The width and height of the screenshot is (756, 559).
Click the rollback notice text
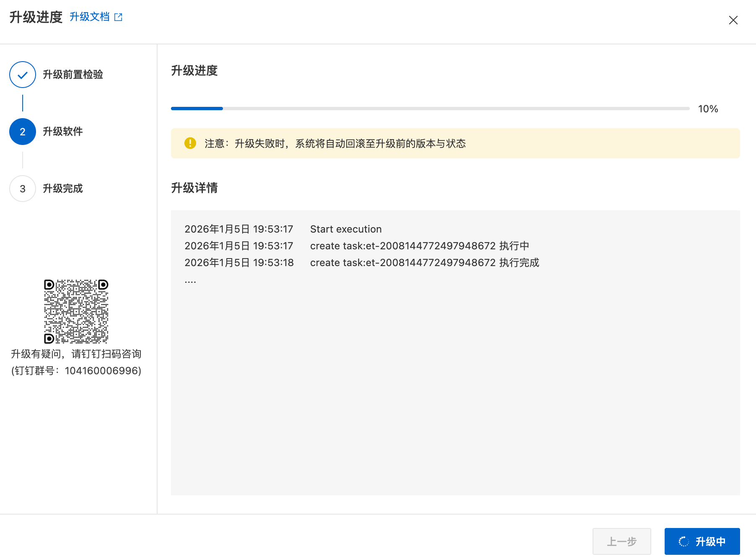pyautogui.click(x=335, y=144)
